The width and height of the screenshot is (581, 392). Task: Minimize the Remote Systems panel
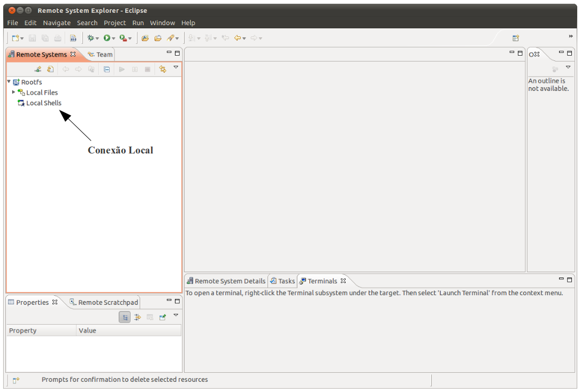tap(169, 52)
